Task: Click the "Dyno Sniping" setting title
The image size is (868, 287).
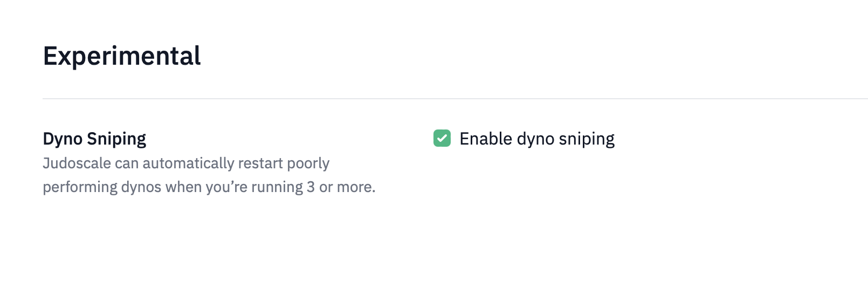Action: coord(94,139)
